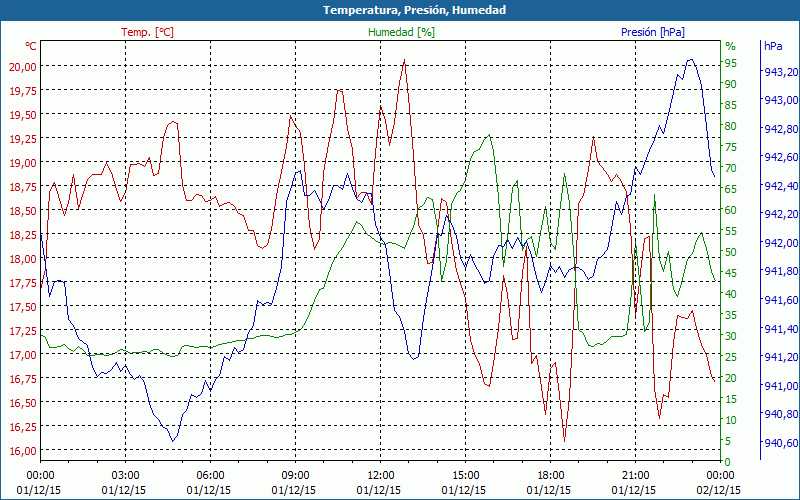Click the 50 humidity axis value

(x=731, y=252)
